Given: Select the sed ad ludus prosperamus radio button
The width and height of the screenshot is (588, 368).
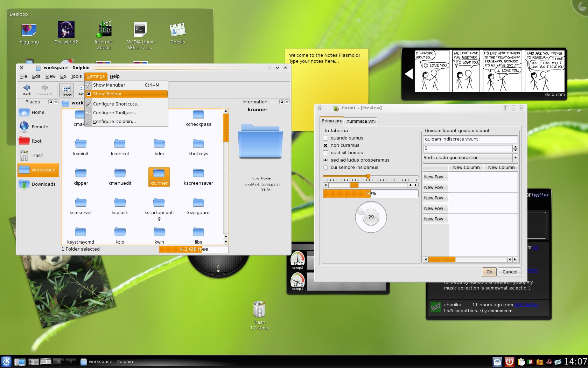Looking at the screenshot, I should click(x=325, y=160).
